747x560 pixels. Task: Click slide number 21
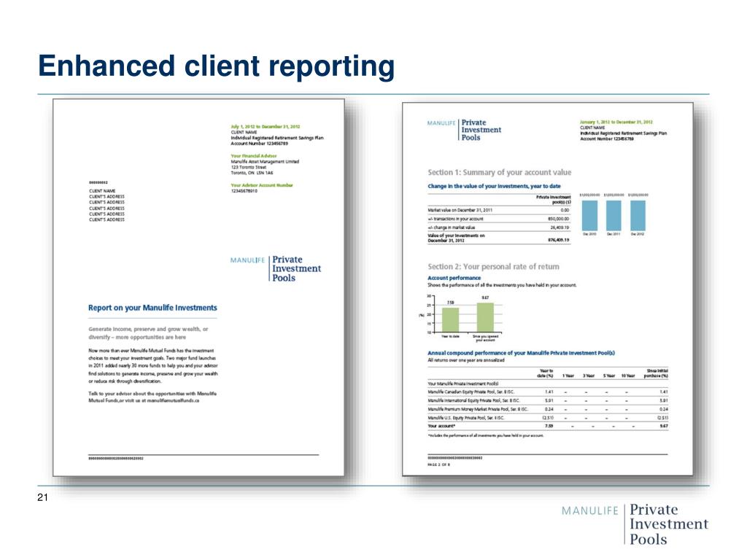pos(42,497)
